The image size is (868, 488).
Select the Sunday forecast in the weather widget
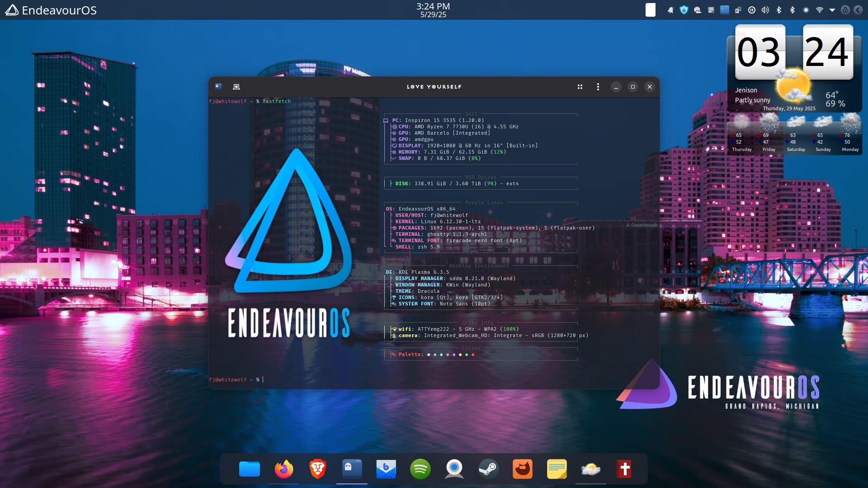point(823,133)
